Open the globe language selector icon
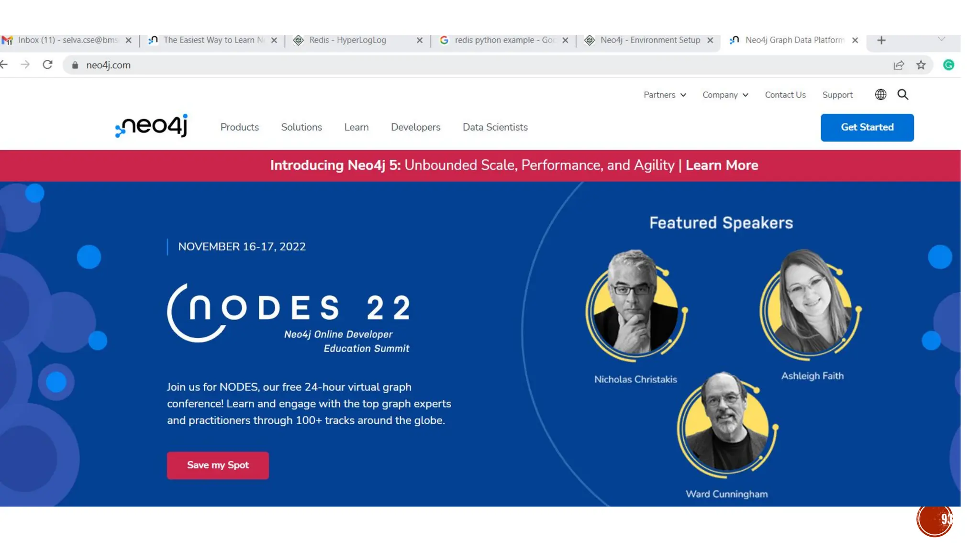 click(x=880, y=95)
